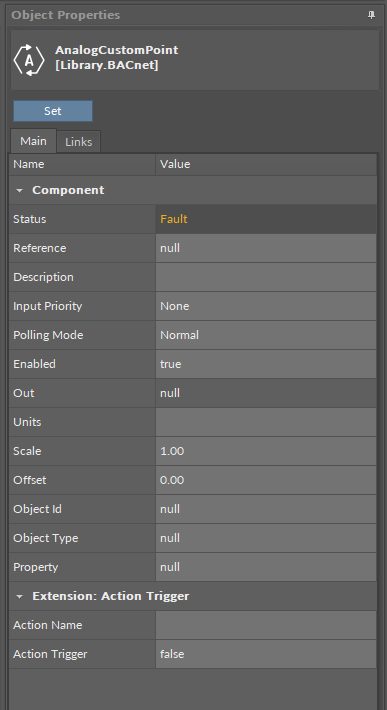Select the Status Fault value cell
Image resolution: width=387 pixels, height=710 pixels.
pyautogui.click(x=266, y=219)
